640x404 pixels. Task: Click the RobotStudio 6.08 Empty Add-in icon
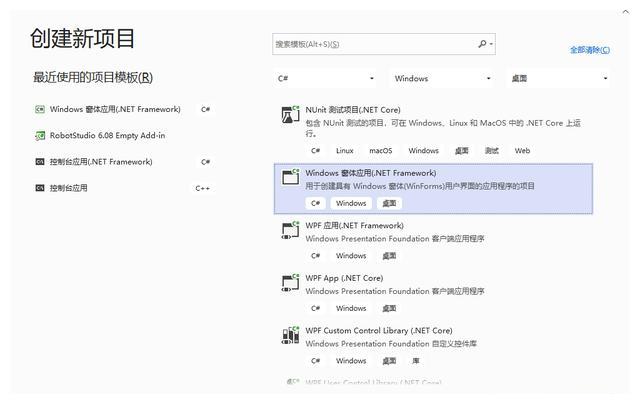tap(40, 135)
